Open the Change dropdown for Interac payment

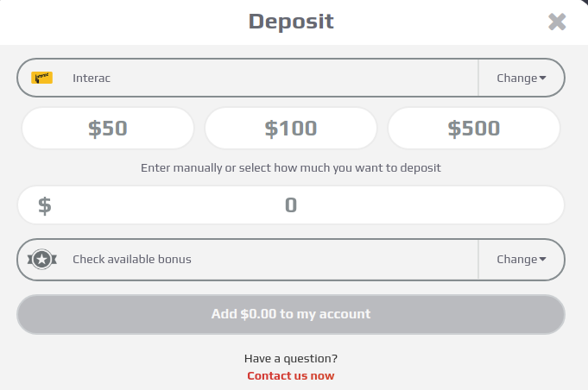point(522,78)
